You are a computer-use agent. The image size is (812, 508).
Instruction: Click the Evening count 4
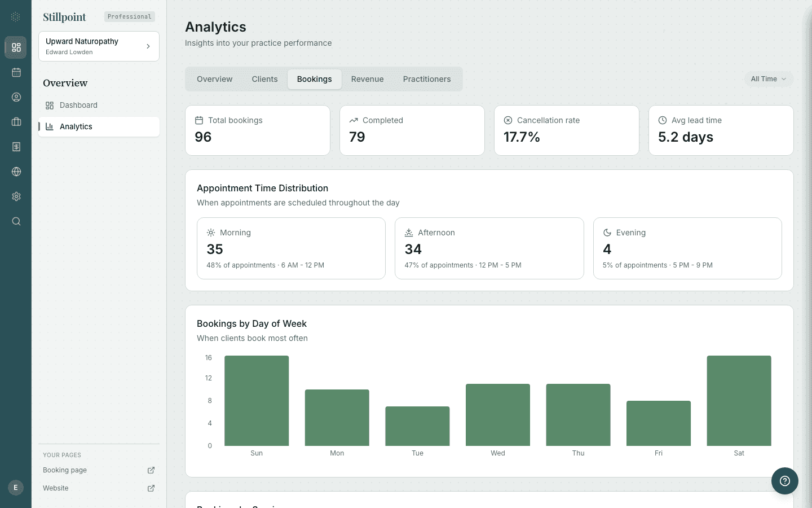pos(607,249)
